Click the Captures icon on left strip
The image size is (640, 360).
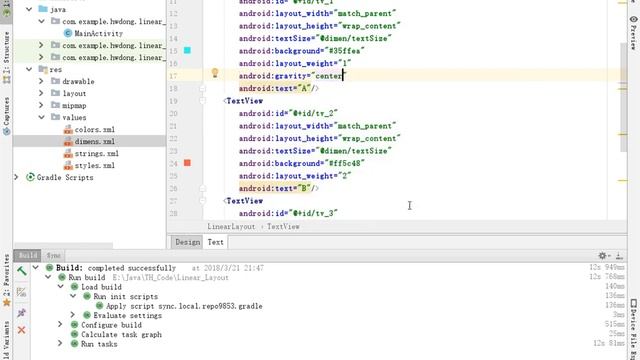7,131
